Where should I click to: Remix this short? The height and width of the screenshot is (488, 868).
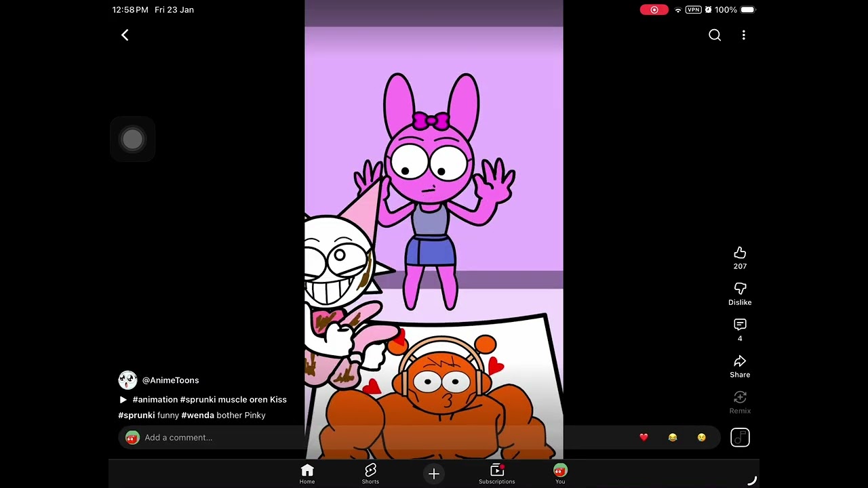click(740, 398)
